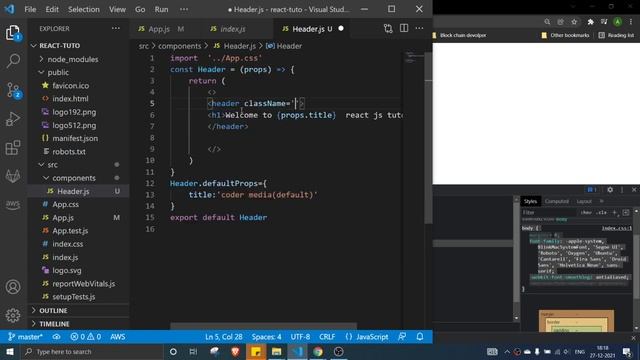
Task: Change encoding via UTF-8
Action: (300, 337)
